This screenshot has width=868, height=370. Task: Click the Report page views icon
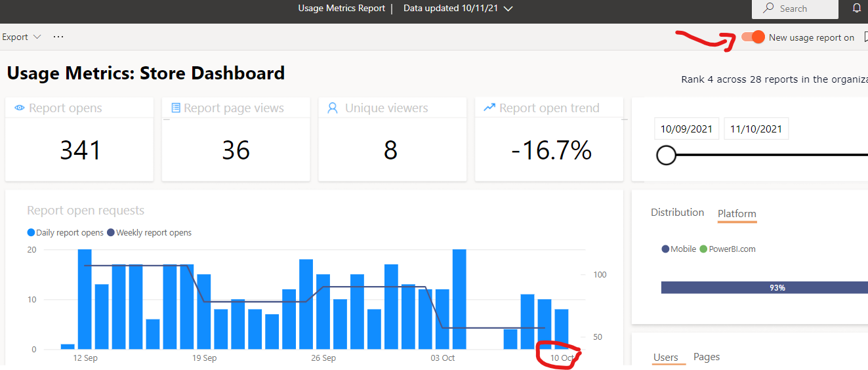[176, 108]
